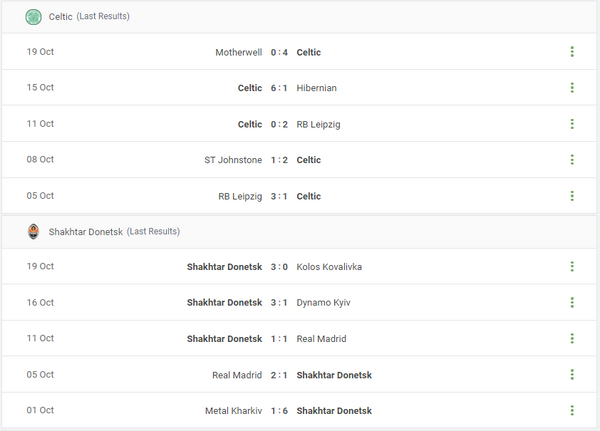Click the Shakhtar Donetsk club crest icon
Viewport: 600px width, 431px height.
tap(34, 231)
